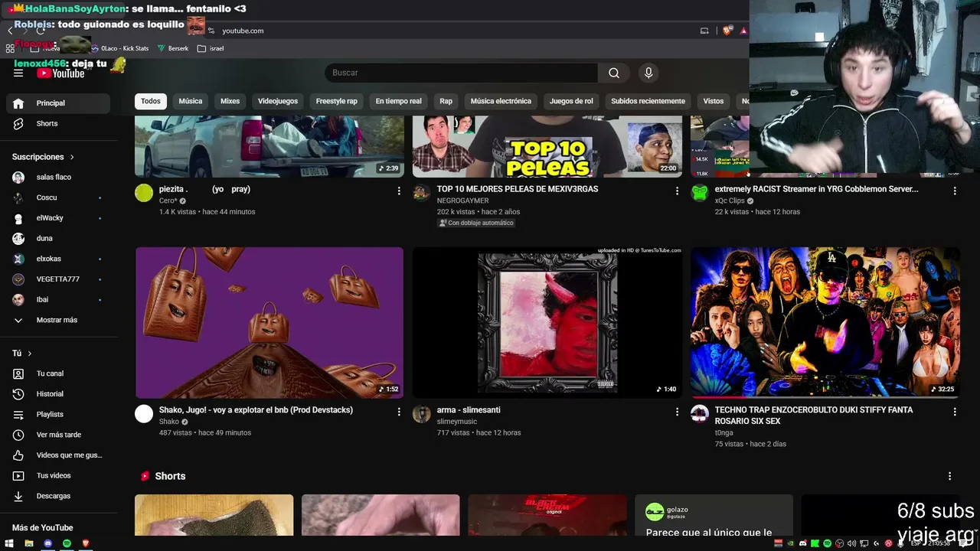Expand the Suscripciones section
Viewport: 980px width, 551px height.
click(43, 157)
